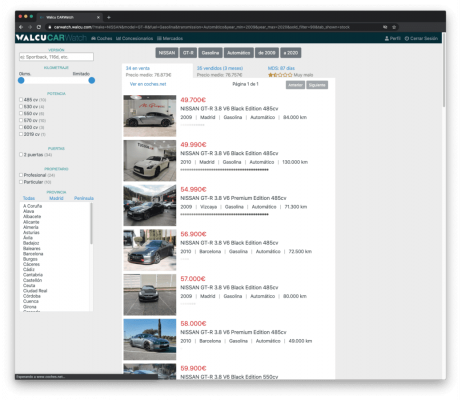This screenshot has width=461, height=400.
Task: Click the 59.900€ price label
Action: pyautogui.click(x=193, y=368)
